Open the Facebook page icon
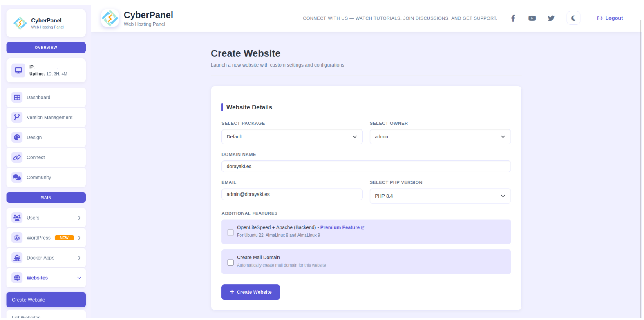The width and height of the screenshot is (644, 320). click(513, 18)
